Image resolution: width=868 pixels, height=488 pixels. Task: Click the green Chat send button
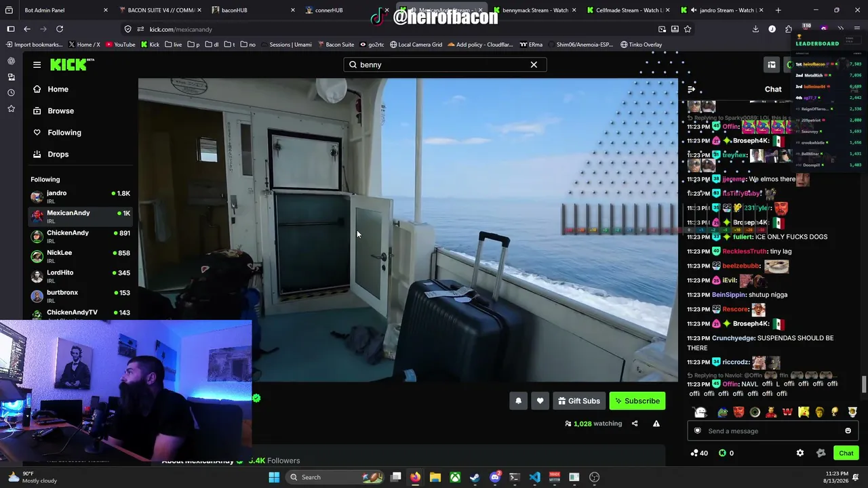click(846, 453)
